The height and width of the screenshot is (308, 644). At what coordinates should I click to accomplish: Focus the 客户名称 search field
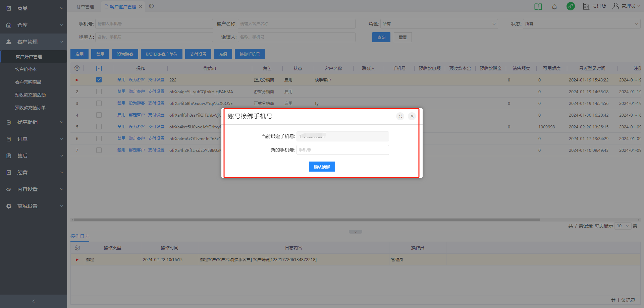tap(297, 24)
